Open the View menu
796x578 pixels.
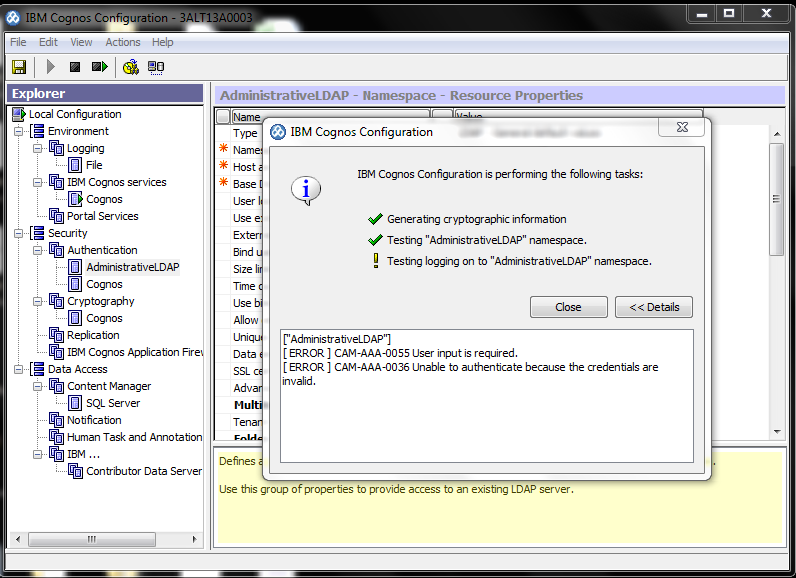(81, 42)
